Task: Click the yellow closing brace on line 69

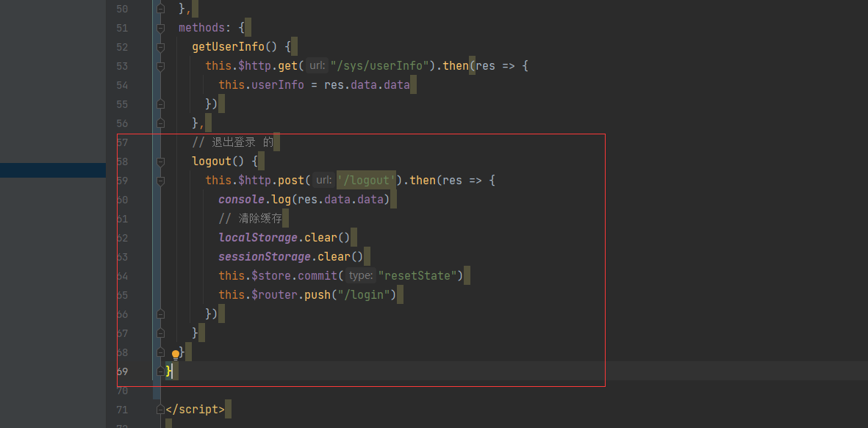Action: click(169, 371)
